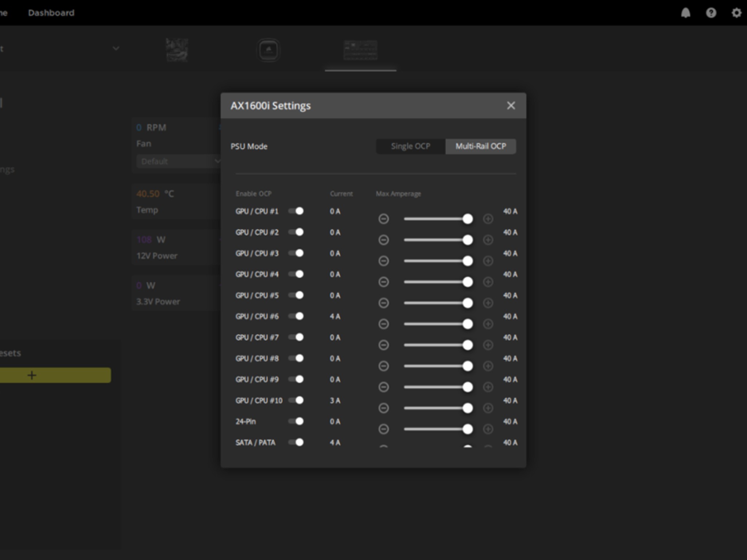
Task: Select the cooler device thumbnail
Action: 268,50
